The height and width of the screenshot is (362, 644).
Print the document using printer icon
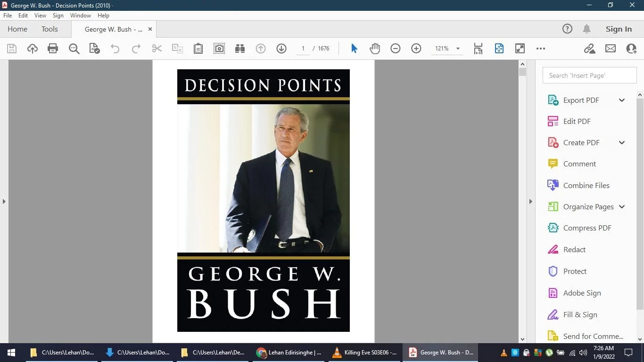coord(53,49)
